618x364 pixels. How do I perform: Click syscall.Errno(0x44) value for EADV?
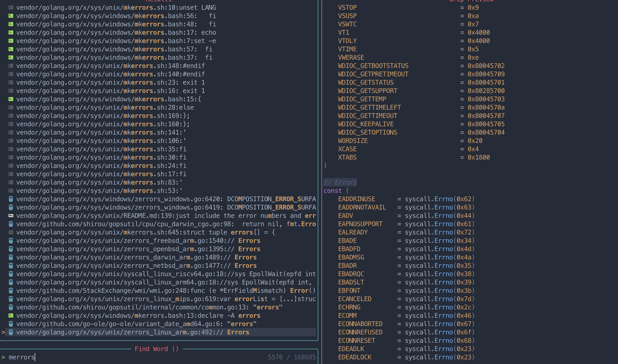[x=440, y=216]
